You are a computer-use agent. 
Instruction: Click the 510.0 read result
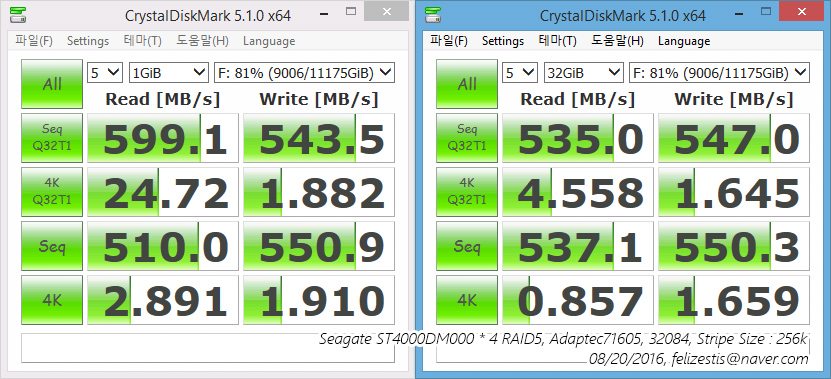(163, 246)
